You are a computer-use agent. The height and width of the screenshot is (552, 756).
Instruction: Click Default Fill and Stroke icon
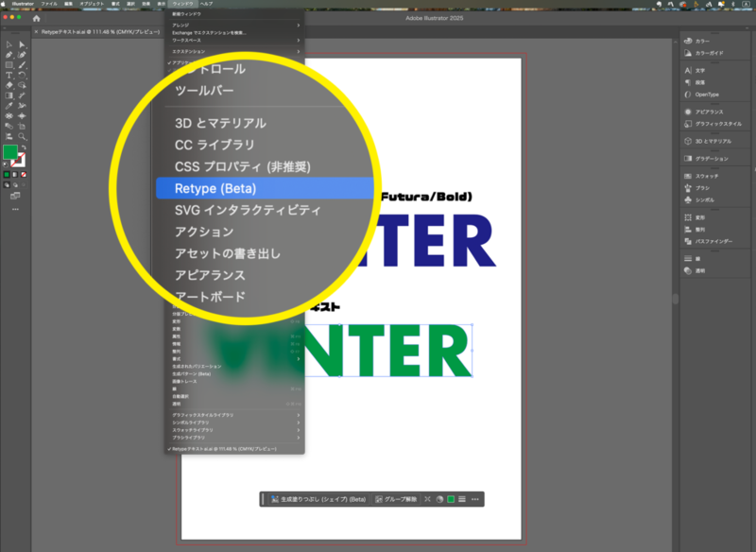pyautogui.click(x=6, y=164)
